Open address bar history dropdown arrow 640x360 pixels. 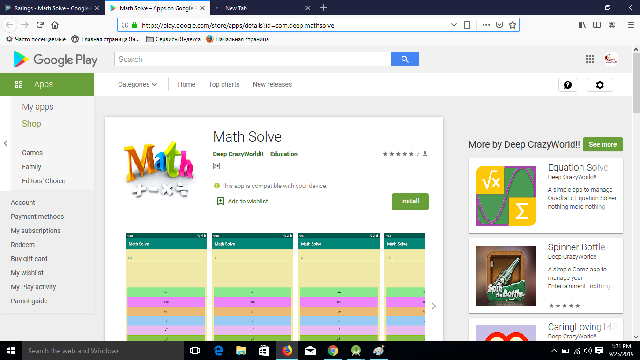(453, 25)
